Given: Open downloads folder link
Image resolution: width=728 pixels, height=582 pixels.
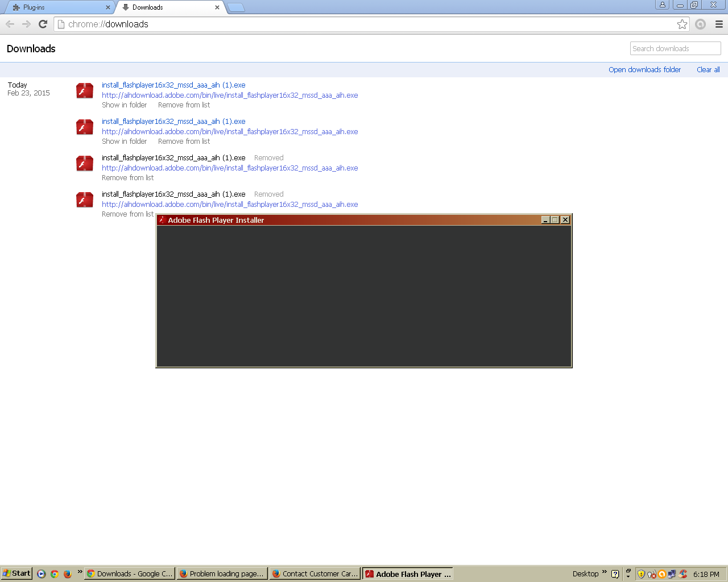Looking at the screenshot, I should (x=644, y=69).
